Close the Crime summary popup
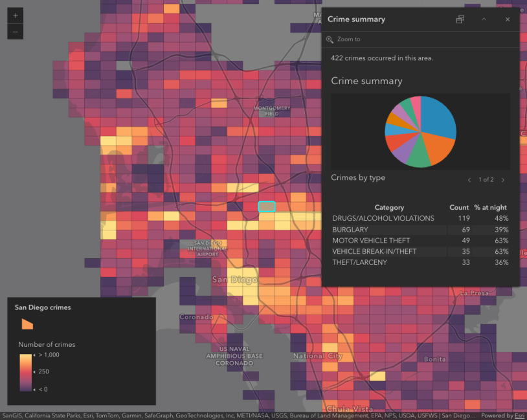This screenshot has width=527, height=420. 507,19
